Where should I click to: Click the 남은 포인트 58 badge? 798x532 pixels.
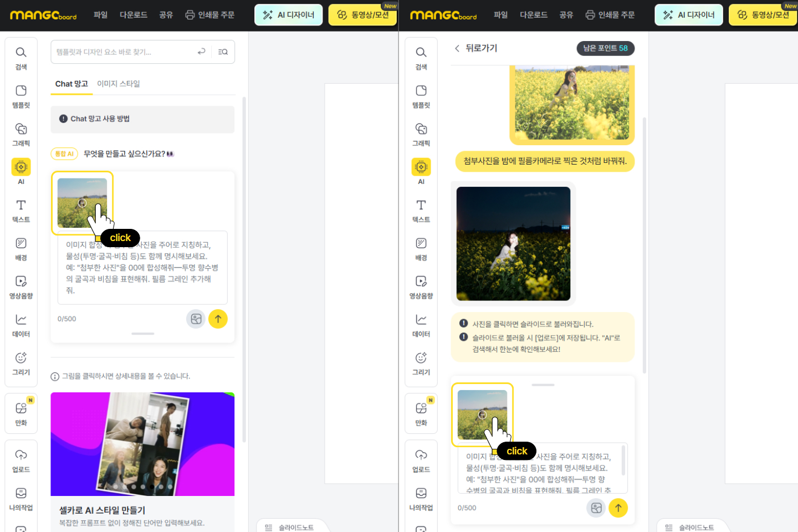(605, 48)
